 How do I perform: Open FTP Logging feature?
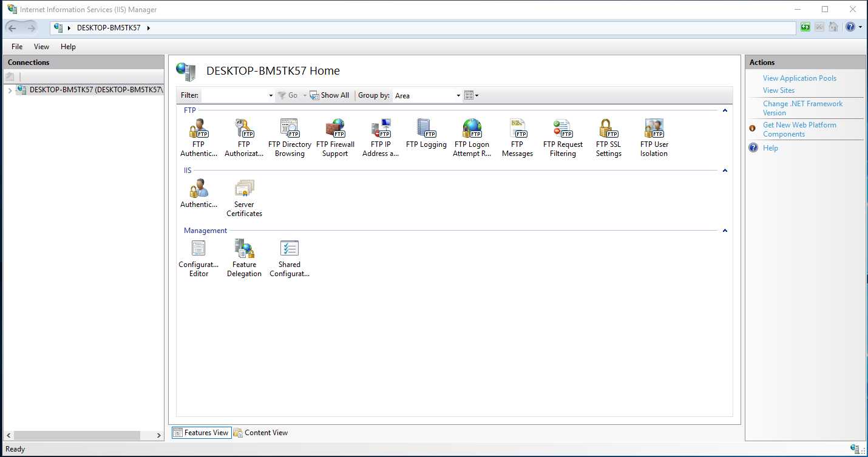click(426, 134)
